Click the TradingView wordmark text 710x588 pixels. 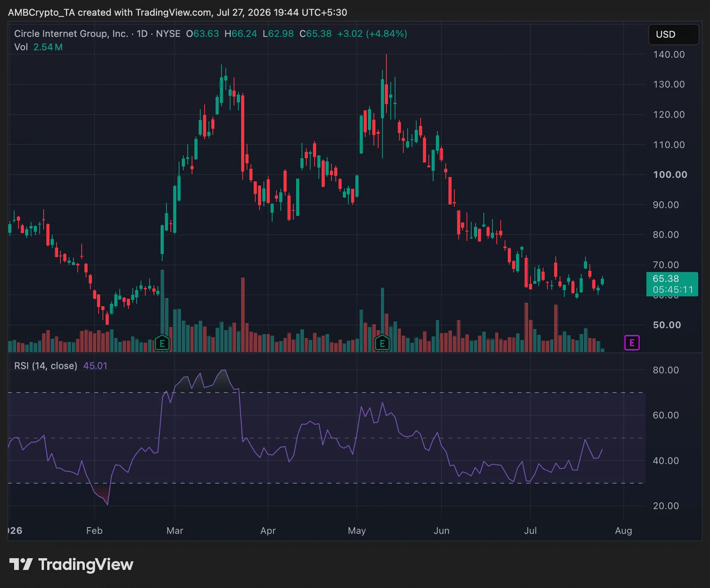[86, 564]
